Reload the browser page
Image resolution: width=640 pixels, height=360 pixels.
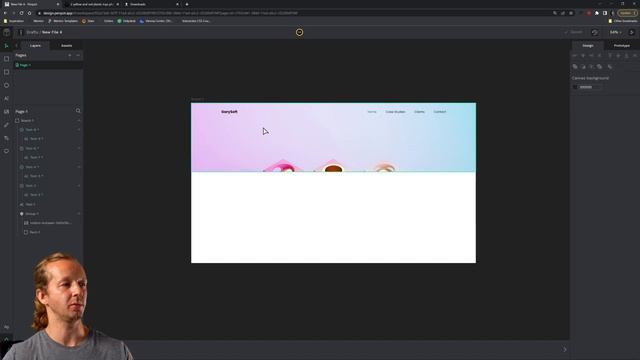pos(21,13)
